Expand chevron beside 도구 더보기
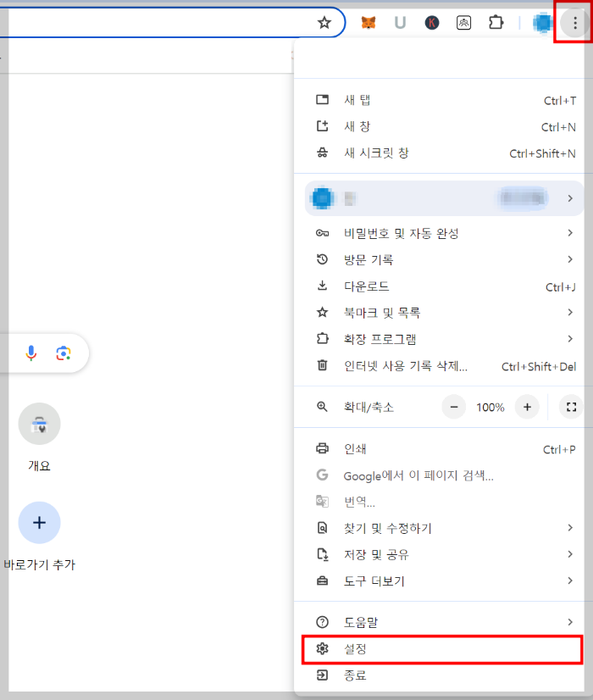This screenshot has height=700, width=593. 570,581
